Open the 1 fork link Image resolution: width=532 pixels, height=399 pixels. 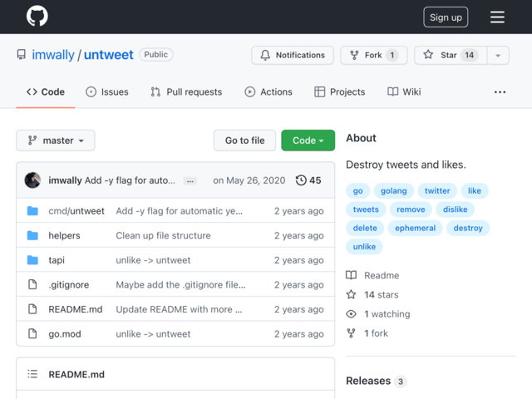pyautogui.click(x=367, y=333)
